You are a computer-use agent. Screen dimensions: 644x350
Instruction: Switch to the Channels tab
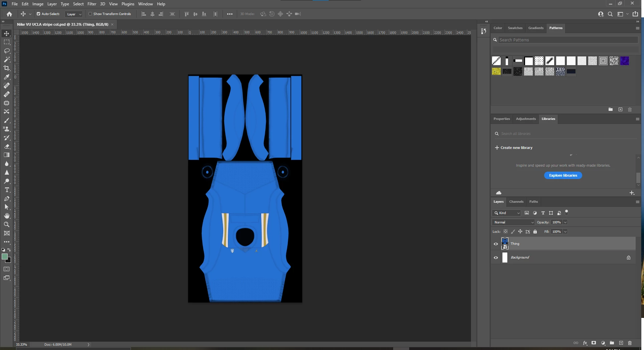516,202
